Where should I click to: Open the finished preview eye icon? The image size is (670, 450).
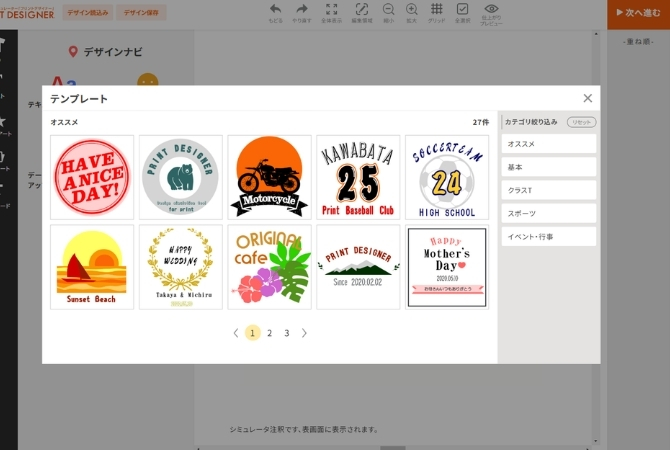[x=491, y=9]
